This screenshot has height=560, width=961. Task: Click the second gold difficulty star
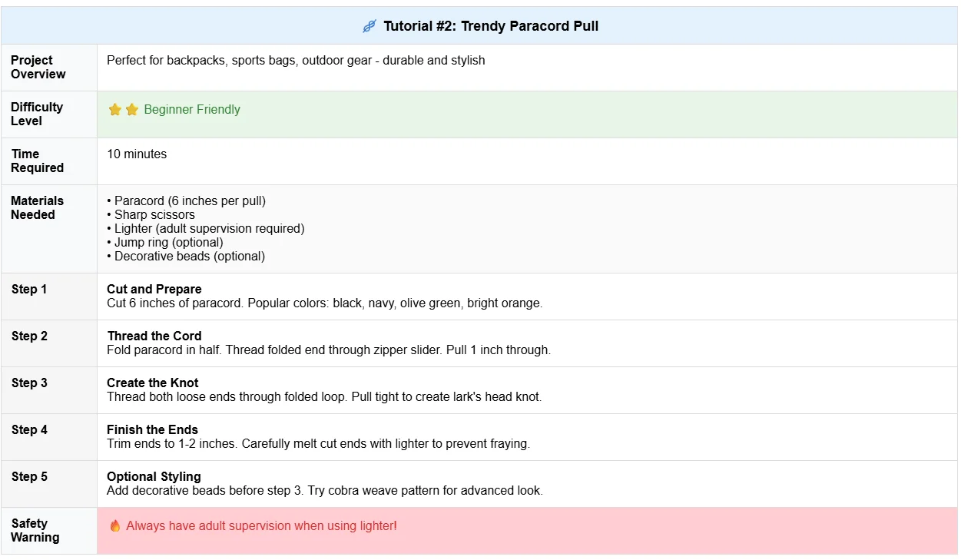coord(132,110)
